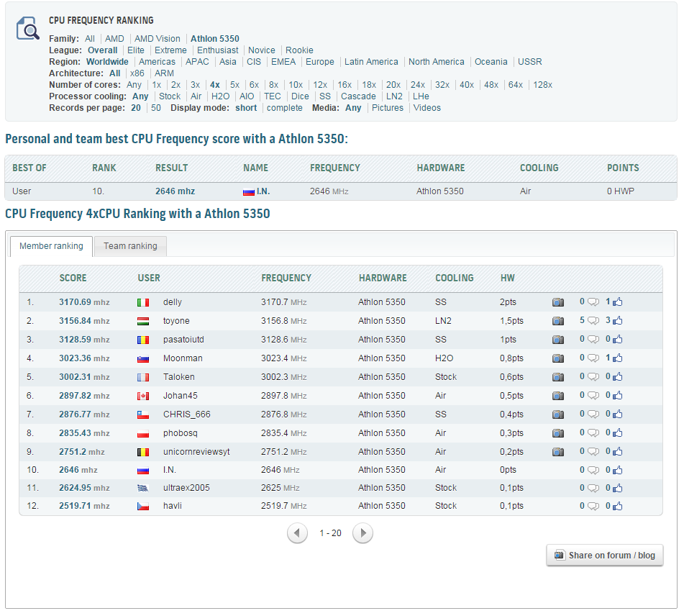Select the Member ranking tab
The width and height of the screenshot is (684, 616).
coord(51,246)
